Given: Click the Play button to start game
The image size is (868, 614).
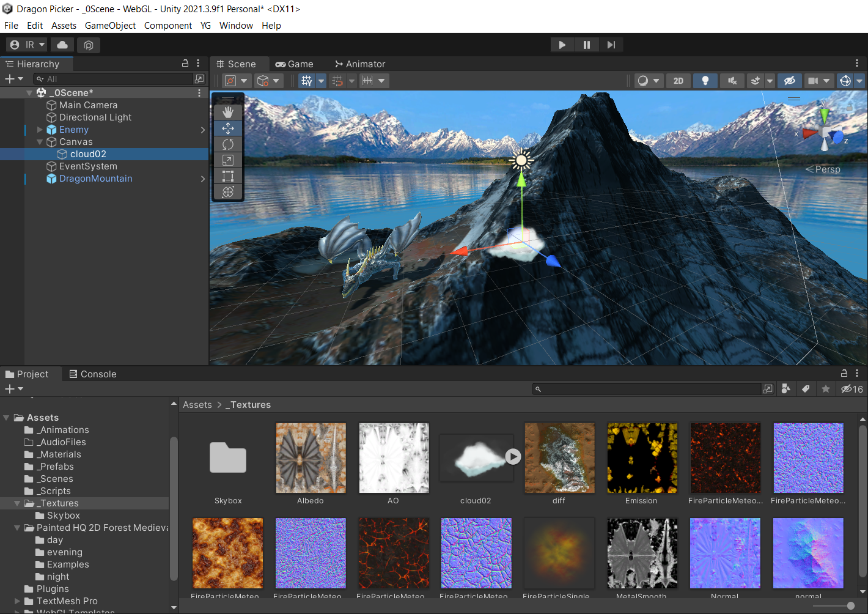Looking at the screenshot, I should click(562, 45).
